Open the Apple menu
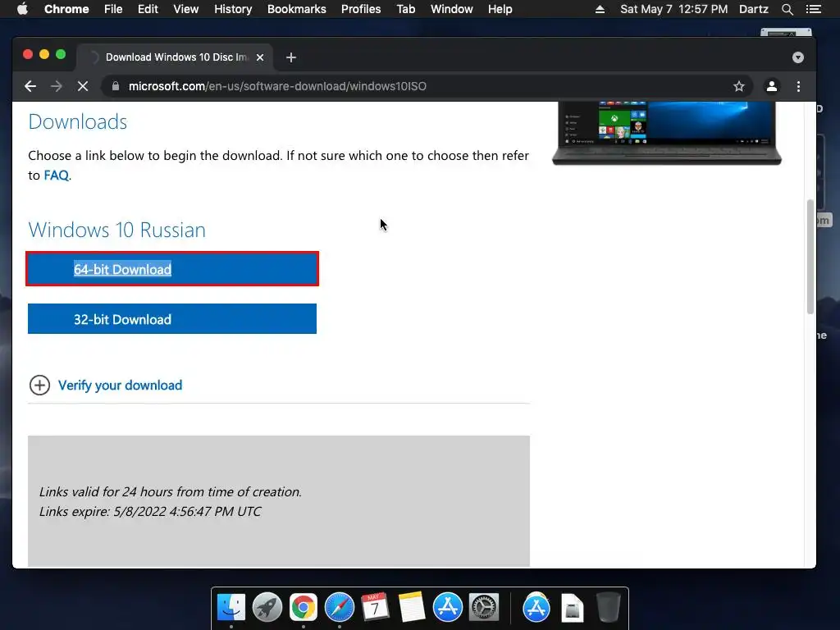840x630 pixels. pos(22,9)
